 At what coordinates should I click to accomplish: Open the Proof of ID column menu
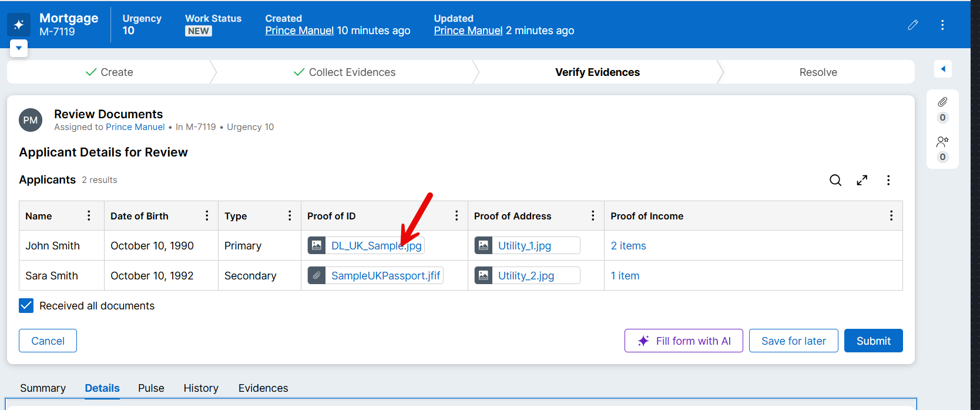[457, 216]
